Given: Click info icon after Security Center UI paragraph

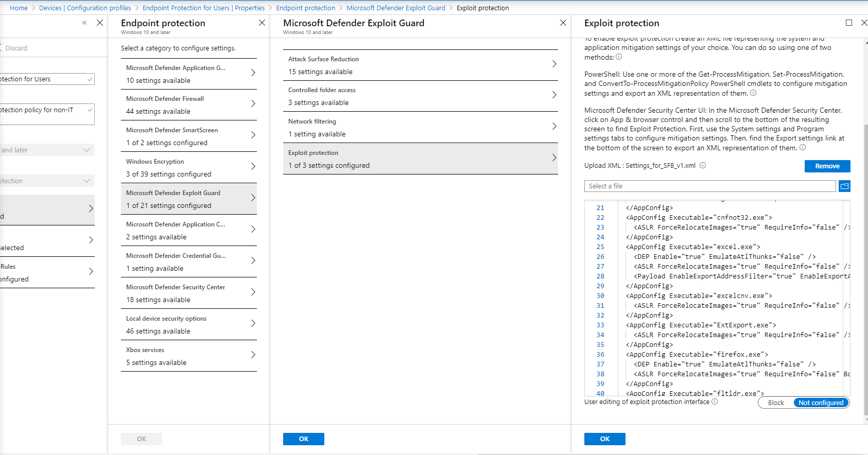Looking at the screenshot, I should pyautogui.click(x=803, y=148).
